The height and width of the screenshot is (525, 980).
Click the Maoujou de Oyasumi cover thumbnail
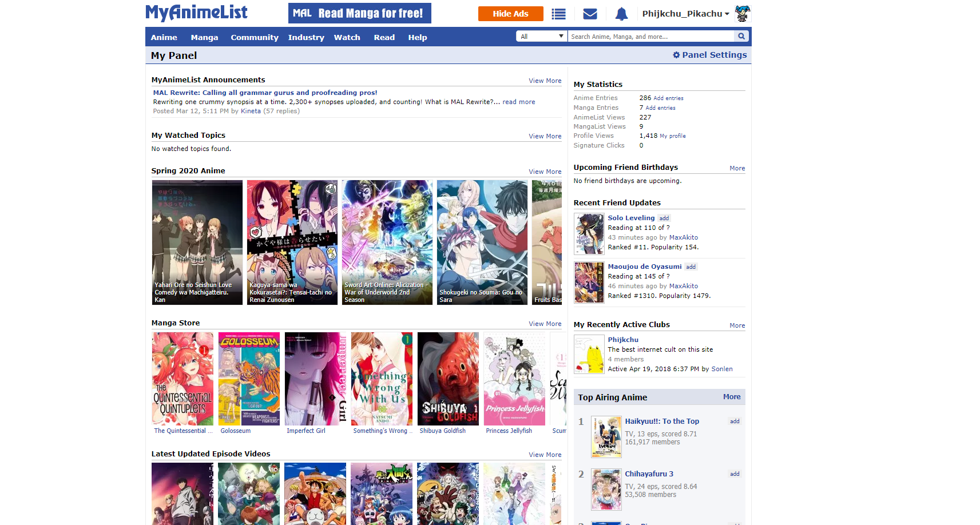[589, 283]
